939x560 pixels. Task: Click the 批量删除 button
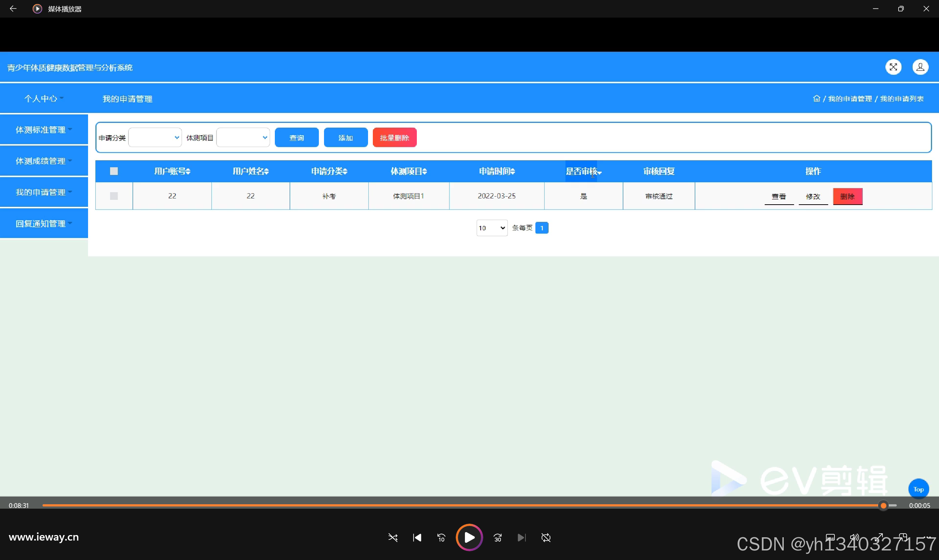tap(394, 138)
